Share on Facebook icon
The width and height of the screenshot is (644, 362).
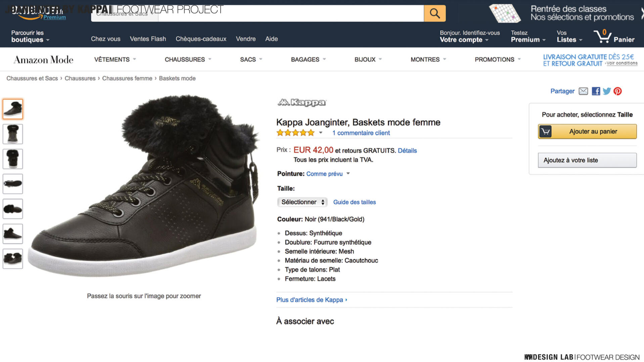tap(596, 91)
